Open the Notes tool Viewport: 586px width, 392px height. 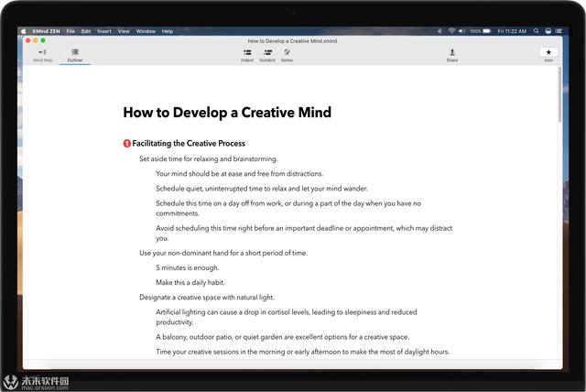click(x=287, y=55)
